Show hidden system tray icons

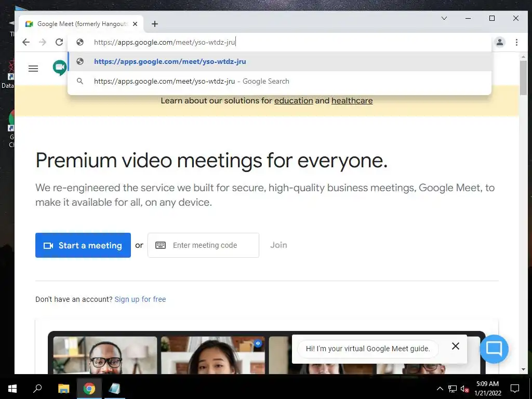pos(440,389)
